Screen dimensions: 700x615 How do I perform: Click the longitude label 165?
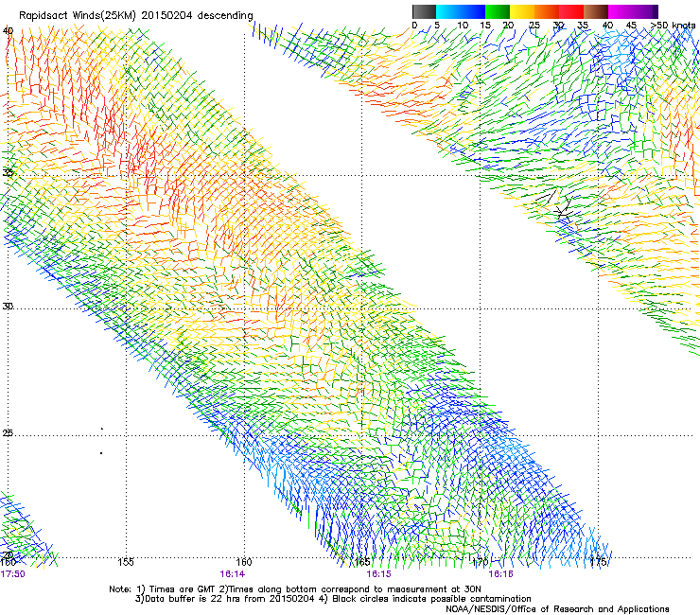(362, 562)
